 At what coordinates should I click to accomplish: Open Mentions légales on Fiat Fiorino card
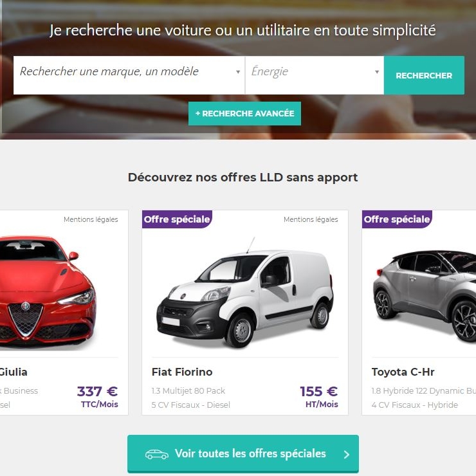311,219
